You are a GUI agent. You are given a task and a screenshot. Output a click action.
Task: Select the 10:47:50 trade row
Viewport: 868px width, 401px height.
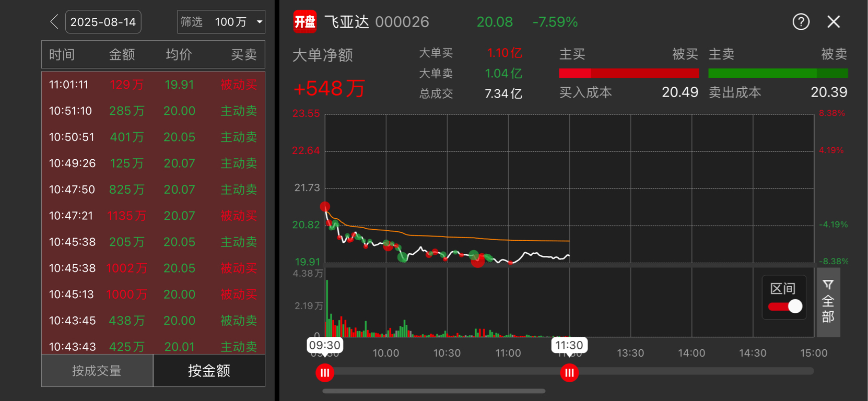pyautogui.click(x=154, y=190)
